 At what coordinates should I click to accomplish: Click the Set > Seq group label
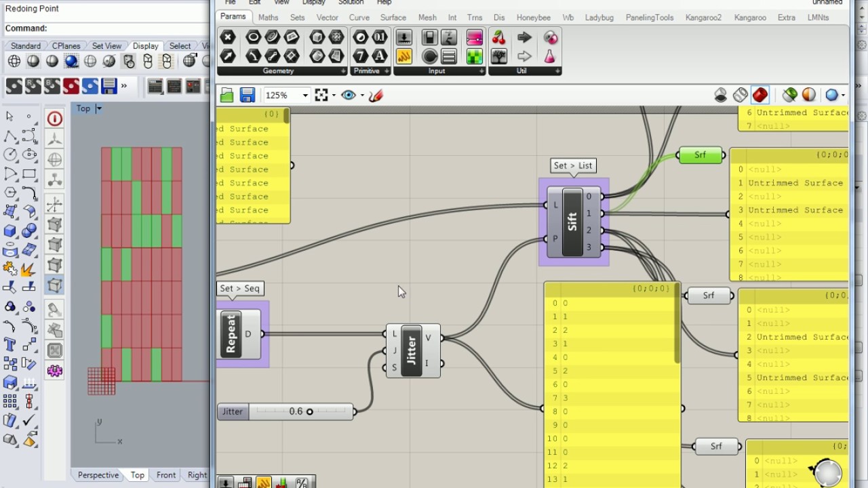(240, 288)
